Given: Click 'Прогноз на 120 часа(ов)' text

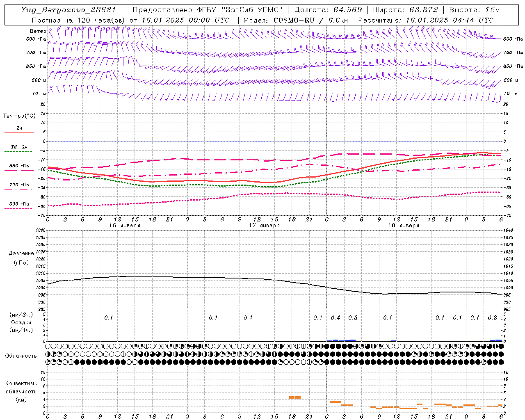Looking at the screenshot, I should (79, 20).
